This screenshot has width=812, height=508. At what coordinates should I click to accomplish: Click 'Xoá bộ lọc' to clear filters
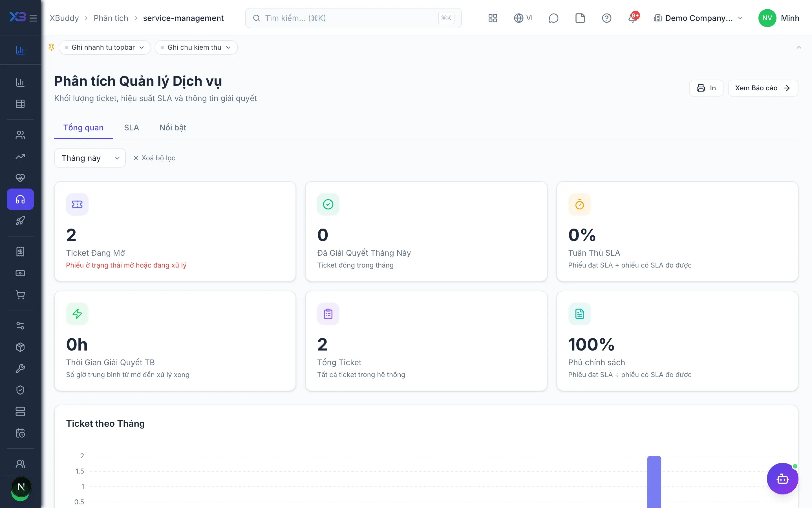pos(154,158)
